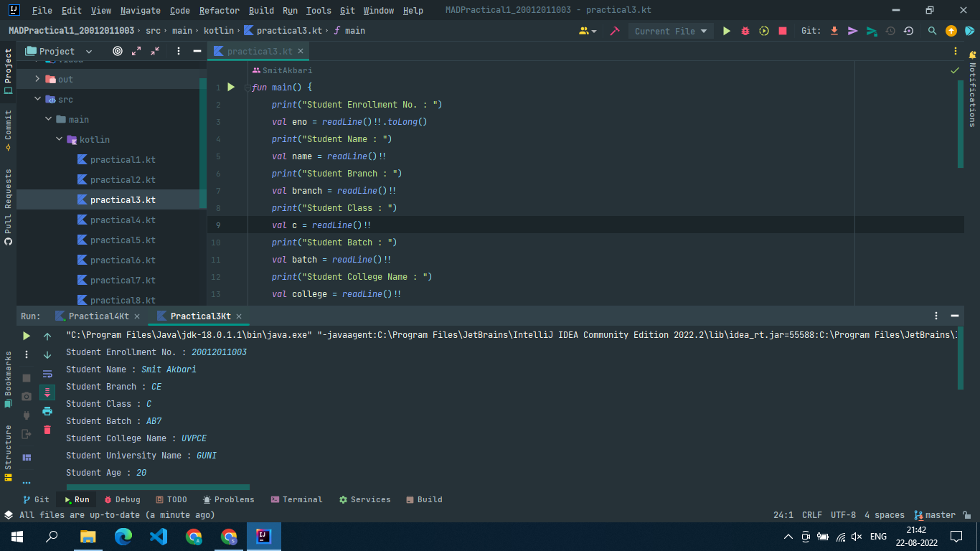Clear console with the trash icon
This screenshot has width=980, height=551.
[x=47, y=430]
